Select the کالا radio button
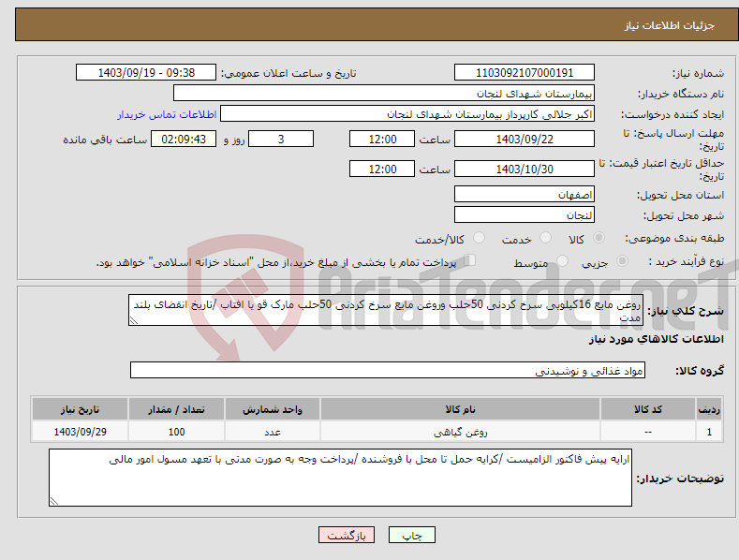Image resolution: width=739 pixels, height=560 pixels. [x=599, y=238]
